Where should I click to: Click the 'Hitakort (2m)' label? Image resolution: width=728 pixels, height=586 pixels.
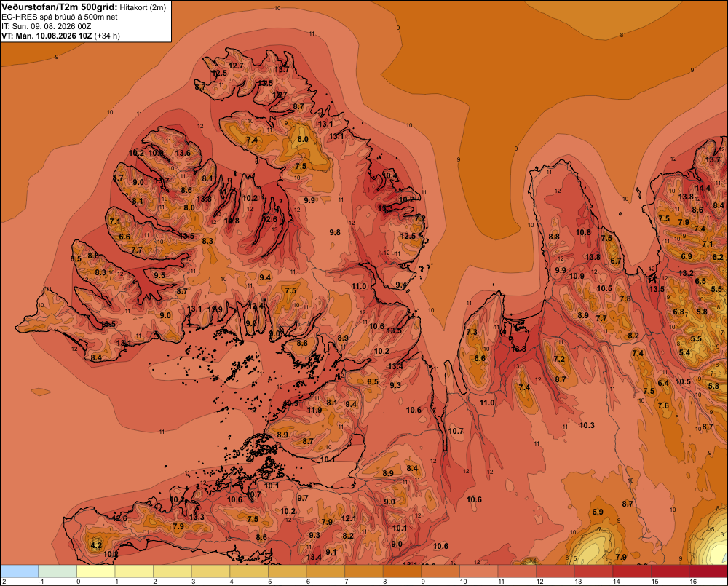click(143, 7)
